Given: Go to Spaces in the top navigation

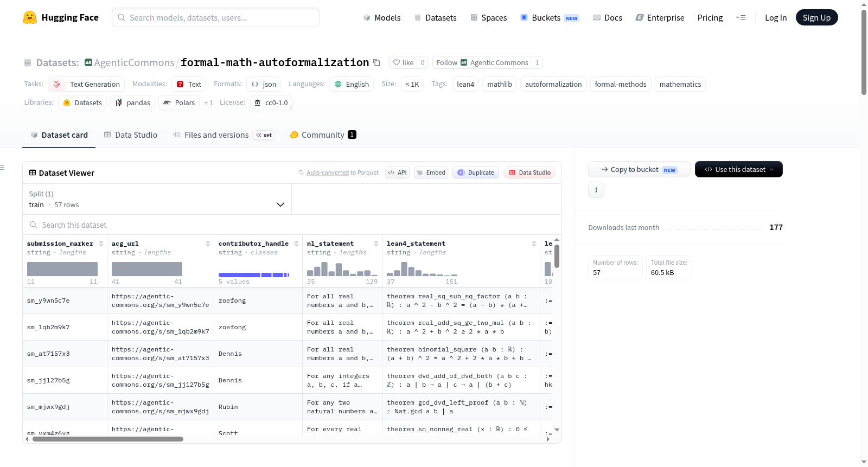Looking at the screenshot, I should 489,18.
